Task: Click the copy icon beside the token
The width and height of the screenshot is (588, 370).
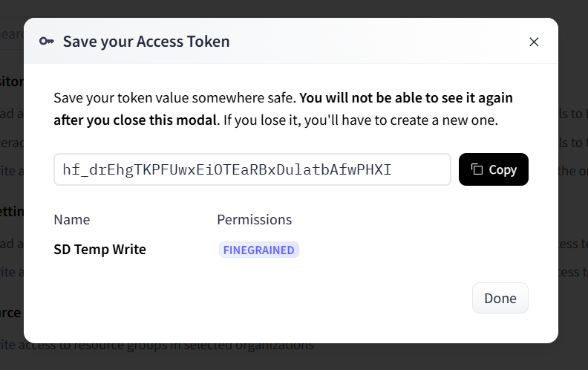Action: point(477,169)
